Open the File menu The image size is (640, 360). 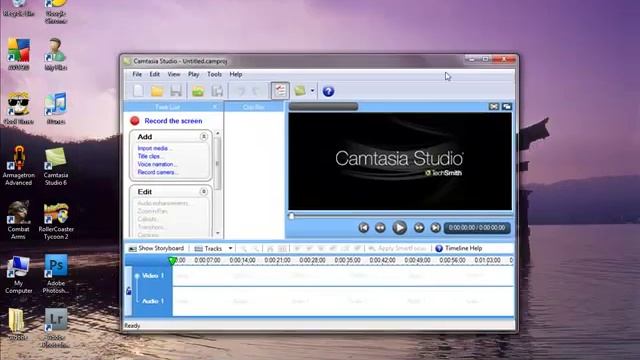[137, 74]
